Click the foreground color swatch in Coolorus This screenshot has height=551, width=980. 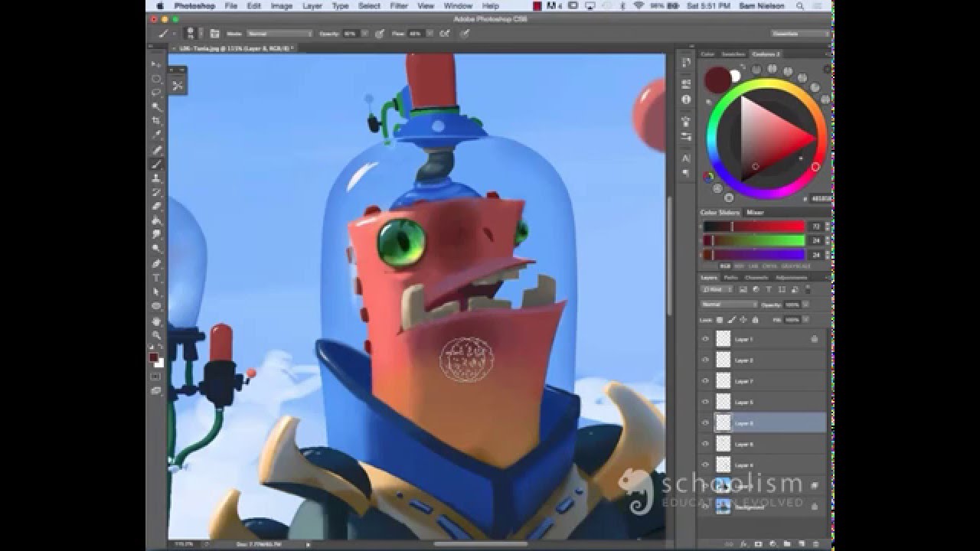[x=717, y=80]
